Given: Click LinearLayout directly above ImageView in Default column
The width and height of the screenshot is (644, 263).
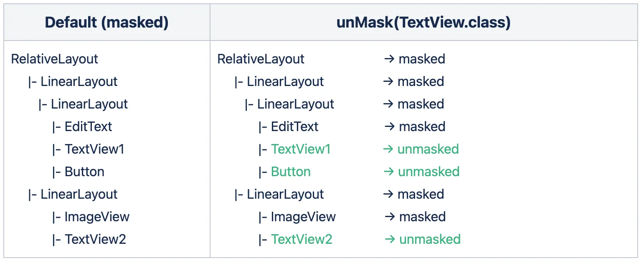Looking at the screenshot, I should 79,194.
